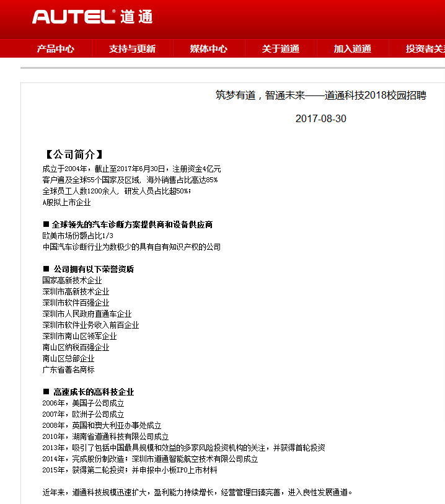Click the line 客户遍及全球55个国家及区域
This screenshot has height=504, width=445.
130,180
